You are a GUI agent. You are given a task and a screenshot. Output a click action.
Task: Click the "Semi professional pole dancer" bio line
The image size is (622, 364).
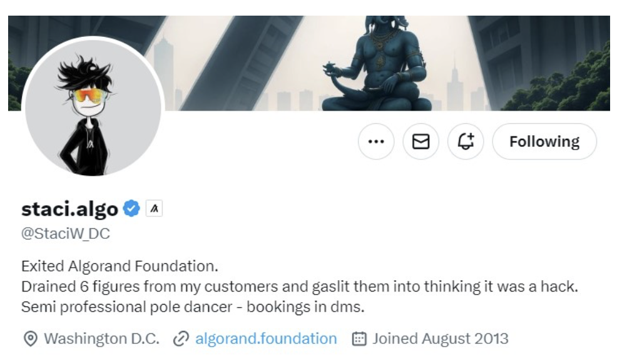[x=193, y=308]
